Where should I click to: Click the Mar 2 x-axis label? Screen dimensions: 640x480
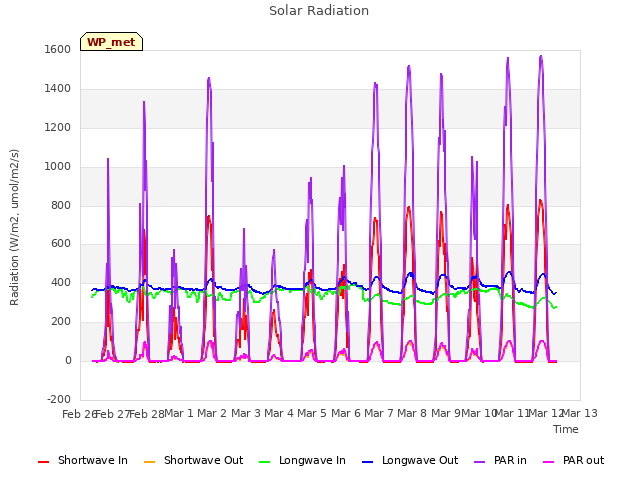(212, 413)
